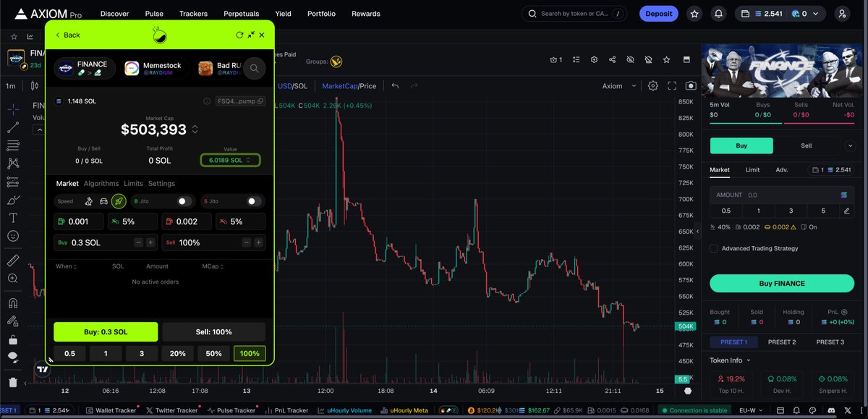The image size is (868, 419).
Task: Enter chart fullscreen mode
Action: pos(672,85)
